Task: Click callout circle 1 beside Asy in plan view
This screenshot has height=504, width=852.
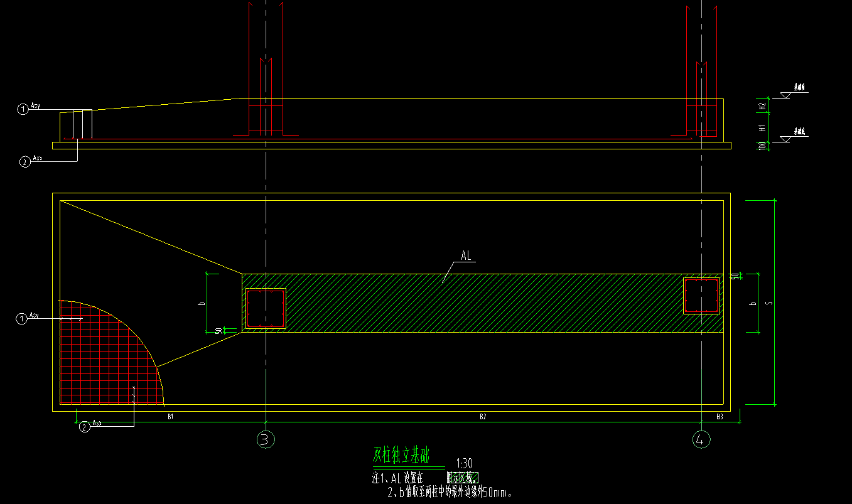Action: [22, 319]
